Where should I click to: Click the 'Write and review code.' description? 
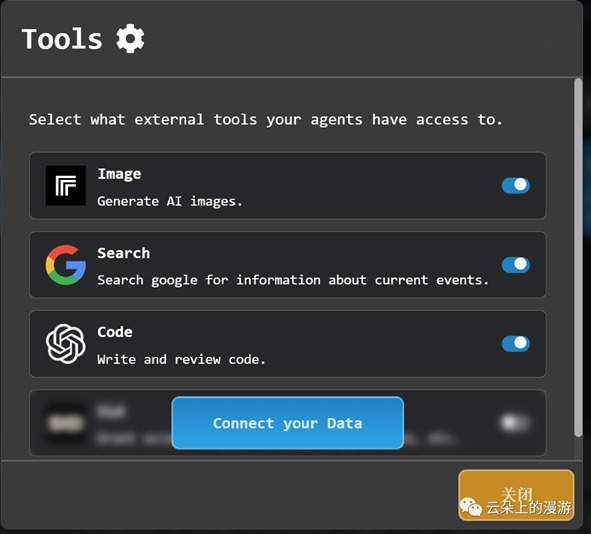click(x=181, y=360)
